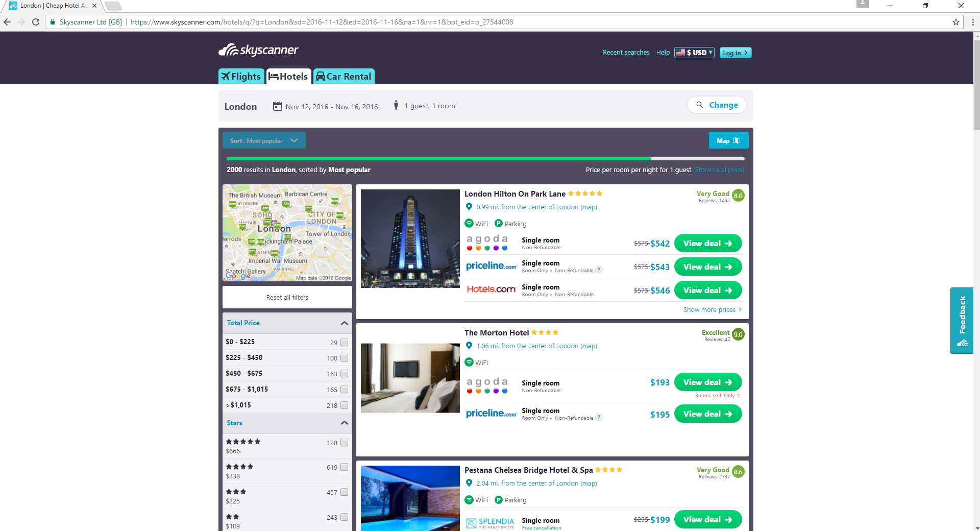Open the USD currency selector
This screenshot has height=531, width=980.
694,53
